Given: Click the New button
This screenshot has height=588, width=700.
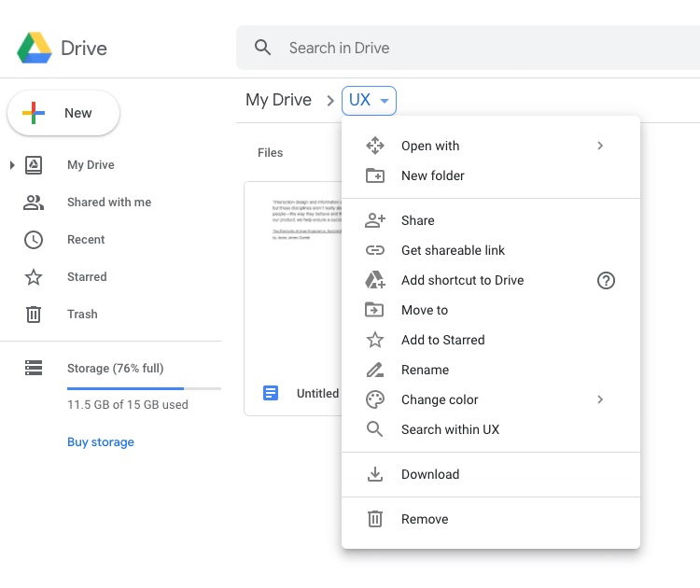Looking at the screenshot, I should point(63,113).
